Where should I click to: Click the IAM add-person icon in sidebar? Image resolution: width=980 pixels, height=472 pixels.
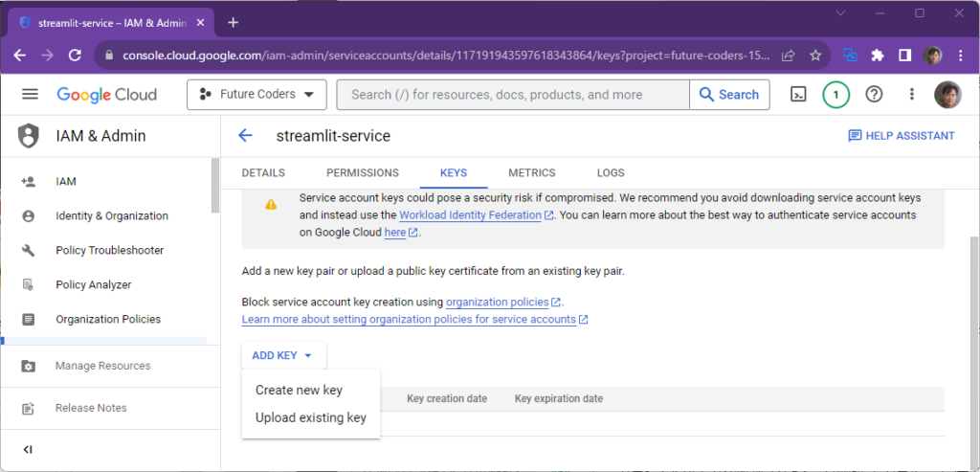coord(28,182)
